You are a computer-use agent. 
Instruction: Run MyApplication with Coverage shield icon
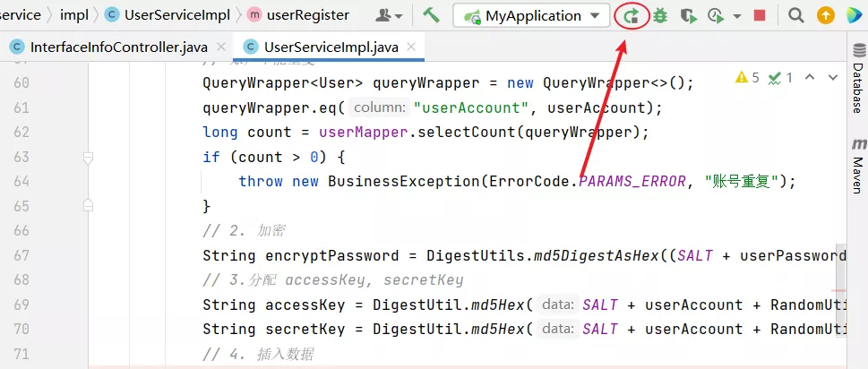pyautogui.click(x=688, y=16)
